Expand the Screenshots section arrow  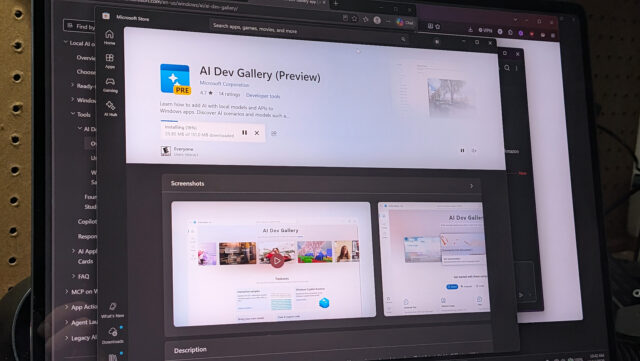[x=471, y=186]
